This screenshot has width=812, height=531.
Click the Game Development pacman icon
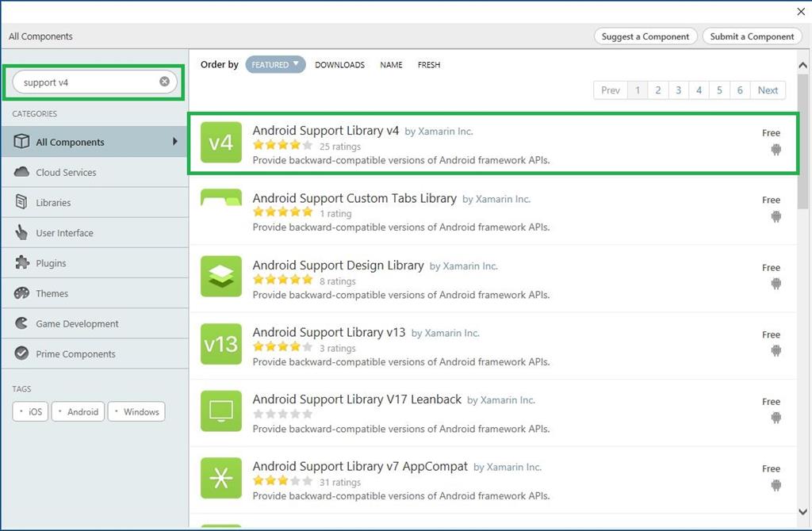point(21,323)
